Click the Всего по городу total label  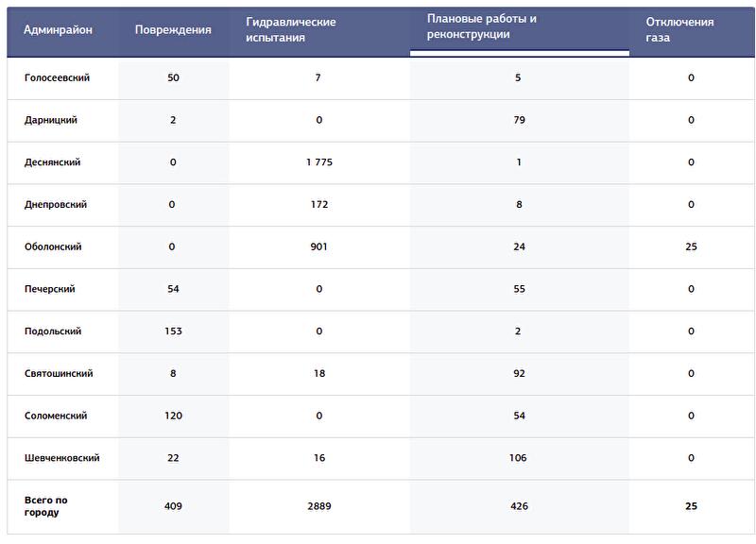click(x=46, y=506)
